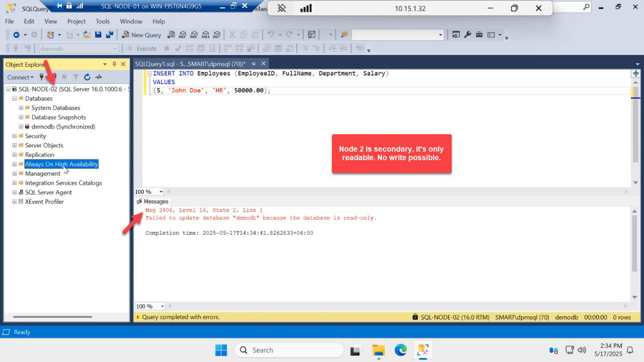644x362 pixels.
Task: Expand the demodb (Synchronized) node
Action: tap(21, 126)
